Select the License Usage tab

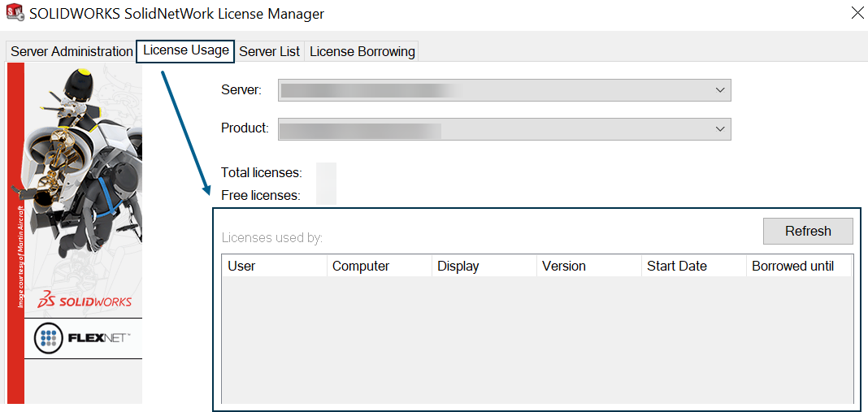[x=185, y=50]
